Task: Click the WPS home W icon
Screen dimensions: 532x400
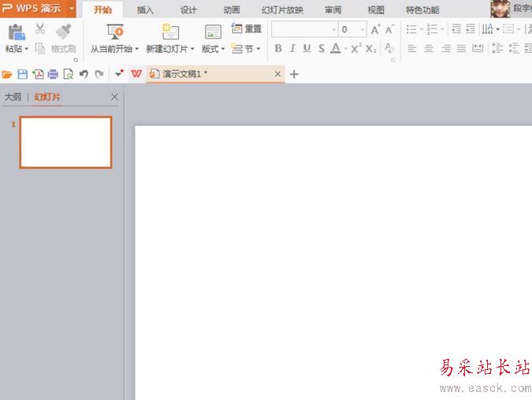Action: click(136, 73)
